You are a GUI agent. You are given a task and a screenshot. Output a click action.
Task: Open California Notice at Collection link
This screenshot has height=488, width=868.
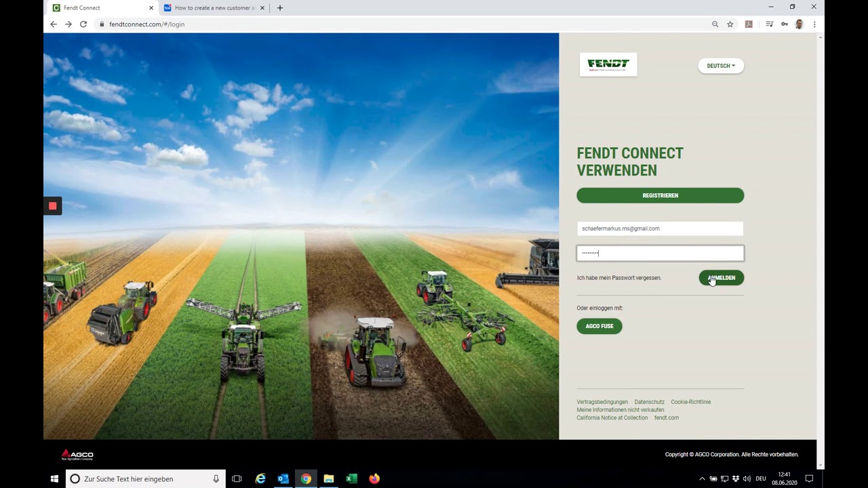click(x=612, y=418)
